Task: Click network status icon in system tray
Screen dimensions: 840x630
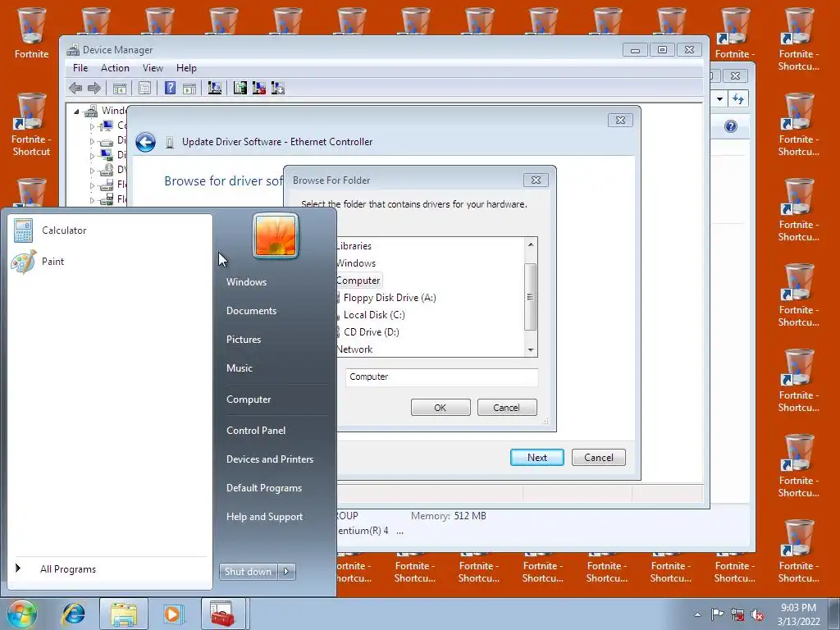Action: coord(737,614)
